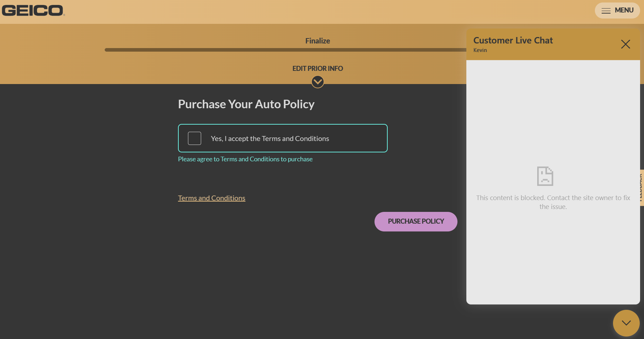644x339 pixels.
Task: Open the Feedback side tab
Action: click(x=642, y=187)
